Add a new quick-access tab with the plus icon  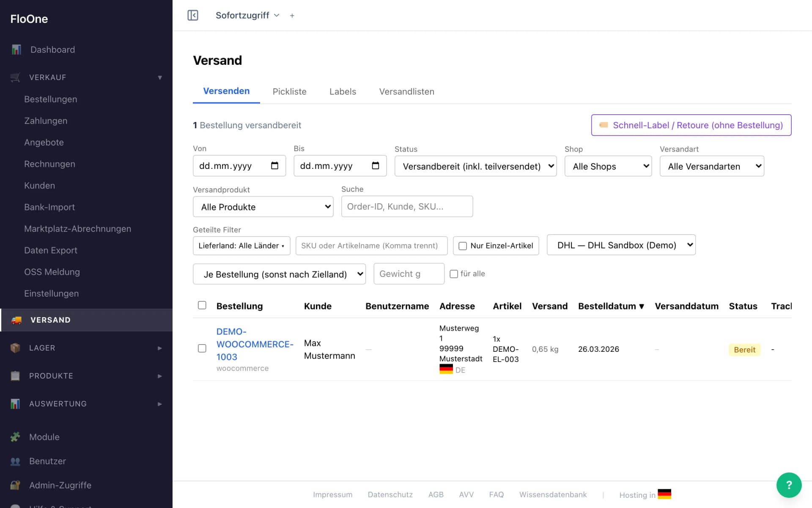(x=292, y=16)
